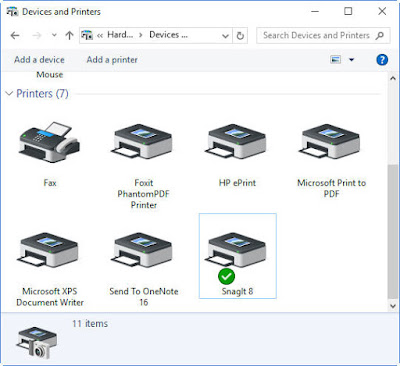Open the blue Help question mark icon
The width and height of the screenshot is (400, 366).
(x=382, y=60)
